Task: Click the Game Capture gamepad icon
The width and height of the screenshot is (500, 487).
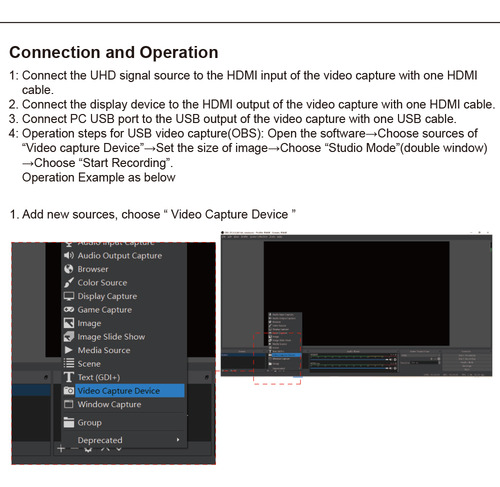Action: point(69,310)
